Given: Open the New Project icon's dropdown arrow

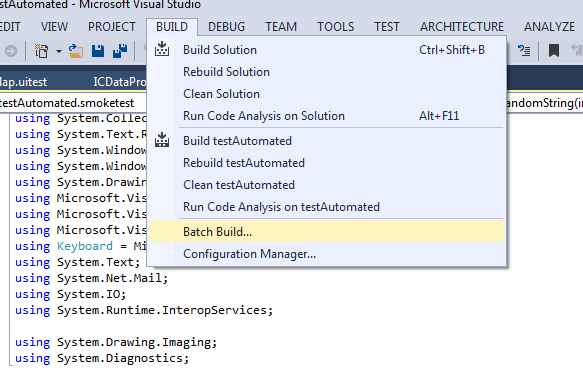Looking at the screenshot, I should (59, 51).
